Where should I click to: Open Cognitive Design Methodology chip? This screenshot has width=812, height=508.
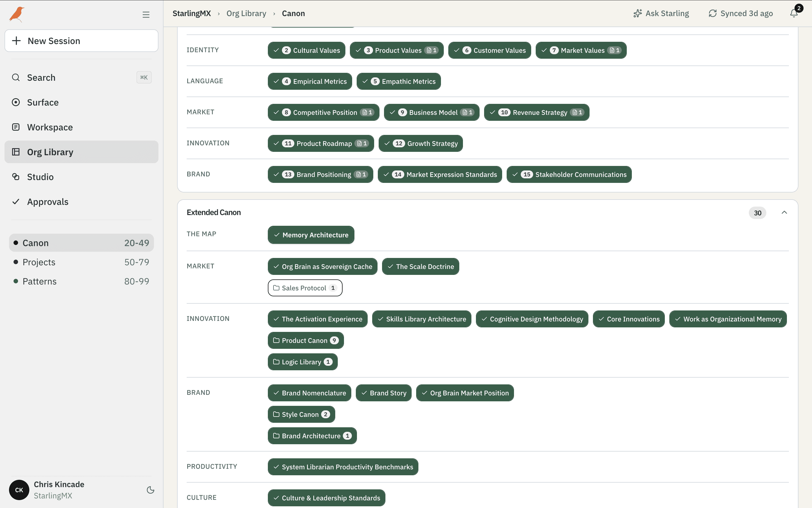[532, 319]
